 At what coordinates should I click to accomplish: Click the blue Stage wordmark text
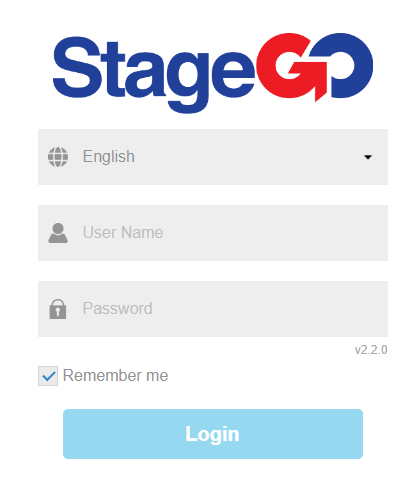pyautogui.click(x=154, y=75)
